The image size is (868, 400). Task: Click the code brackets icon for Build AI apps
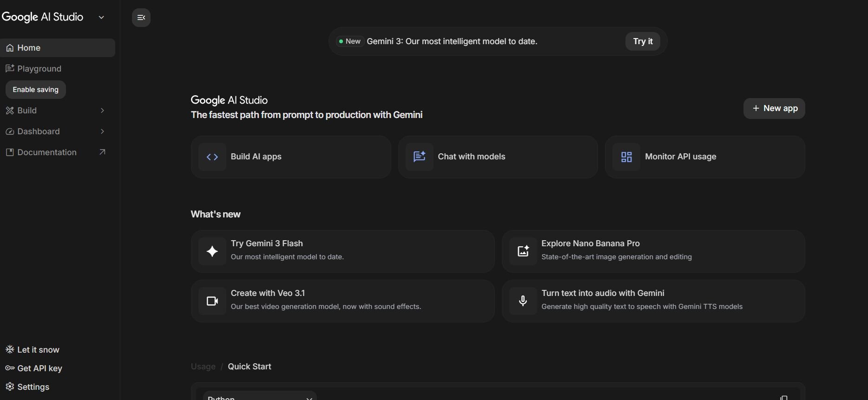212,157
